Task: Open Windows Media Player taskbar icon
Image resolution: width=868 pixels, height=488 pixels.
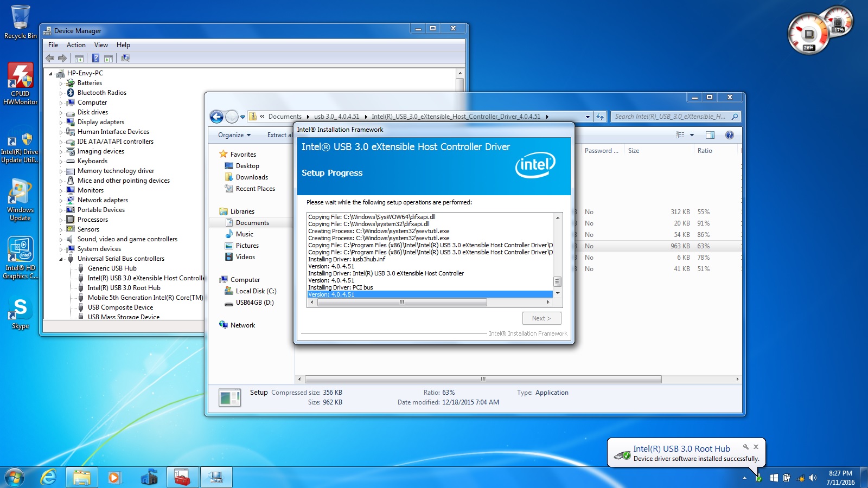Action: 114,477
